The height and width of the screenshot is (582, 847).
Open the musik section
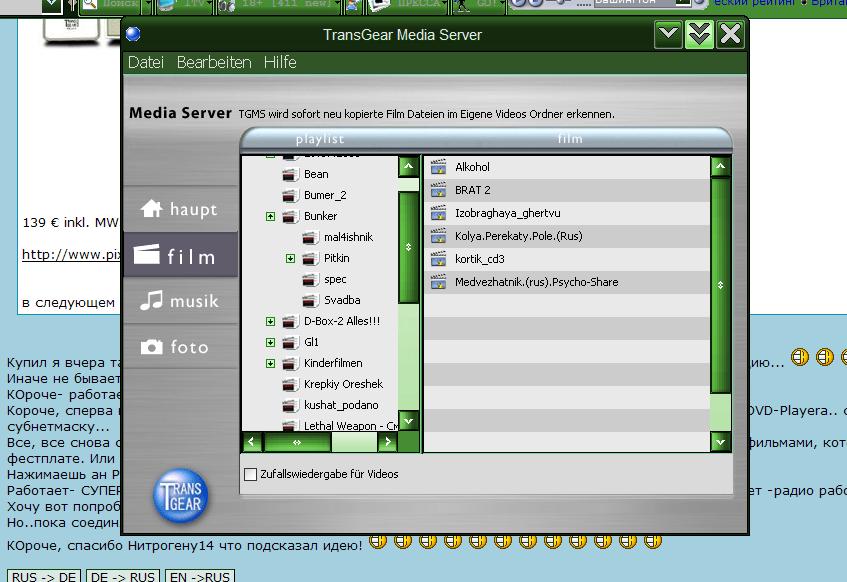click(180, 301)
